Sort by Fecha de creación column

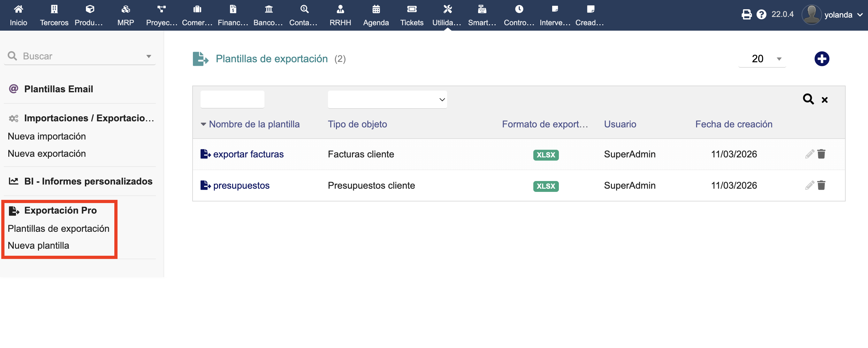coord(734,124)
